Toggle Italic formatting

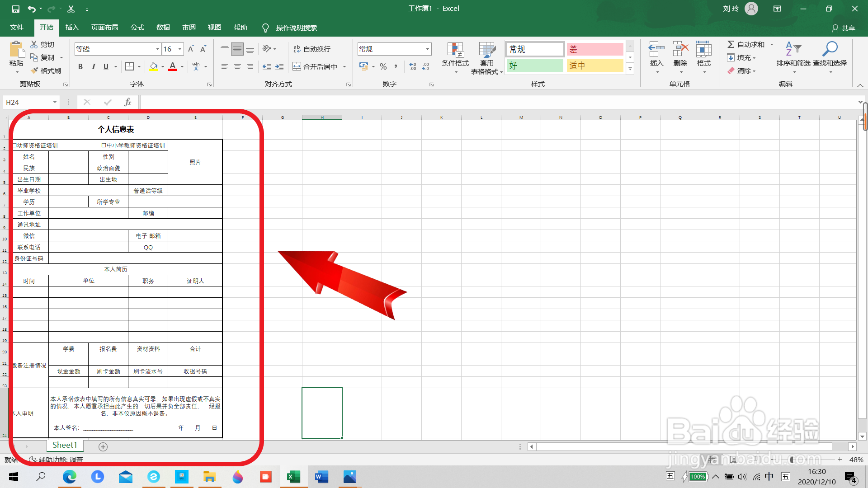pos(93,66)
